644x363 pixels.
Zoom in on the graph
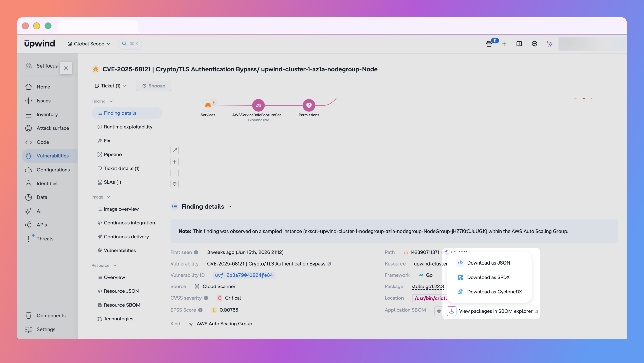coord(175,162)
